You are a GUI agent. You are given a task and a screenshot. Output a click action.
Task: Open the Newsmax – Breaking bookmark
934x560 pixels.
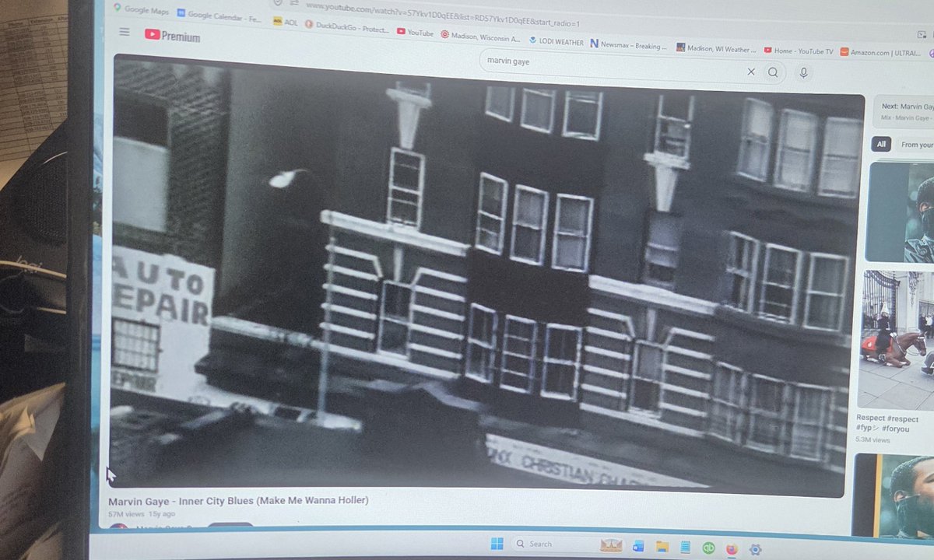[x=628, y=45]
